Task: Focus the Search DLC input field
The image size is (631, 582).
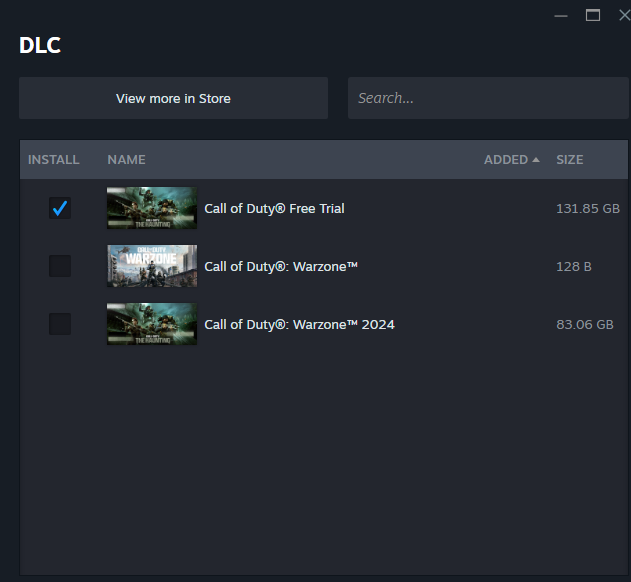Action: (x=488, y=98)
